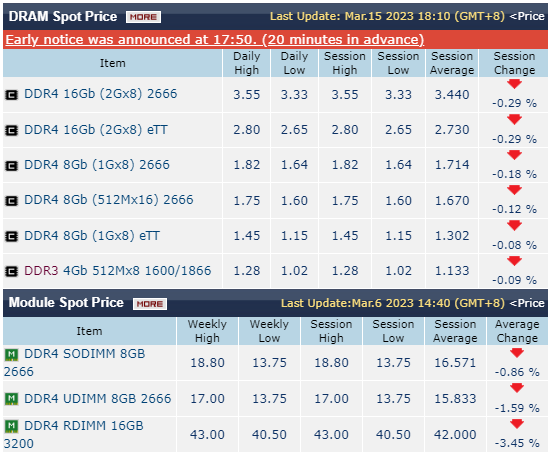Click Item header in the DRAM table
Viewport: 548px width, 453px height.
pyautogui.click(x=113, y=63)
